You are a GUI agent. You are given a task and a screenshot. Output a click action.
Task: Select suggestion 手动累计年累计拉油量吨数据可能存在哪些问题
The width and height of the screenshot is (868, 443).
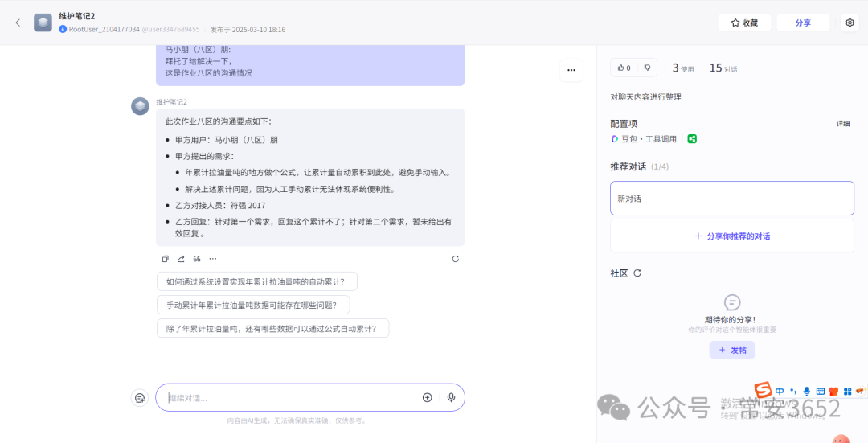pos(253,305)
